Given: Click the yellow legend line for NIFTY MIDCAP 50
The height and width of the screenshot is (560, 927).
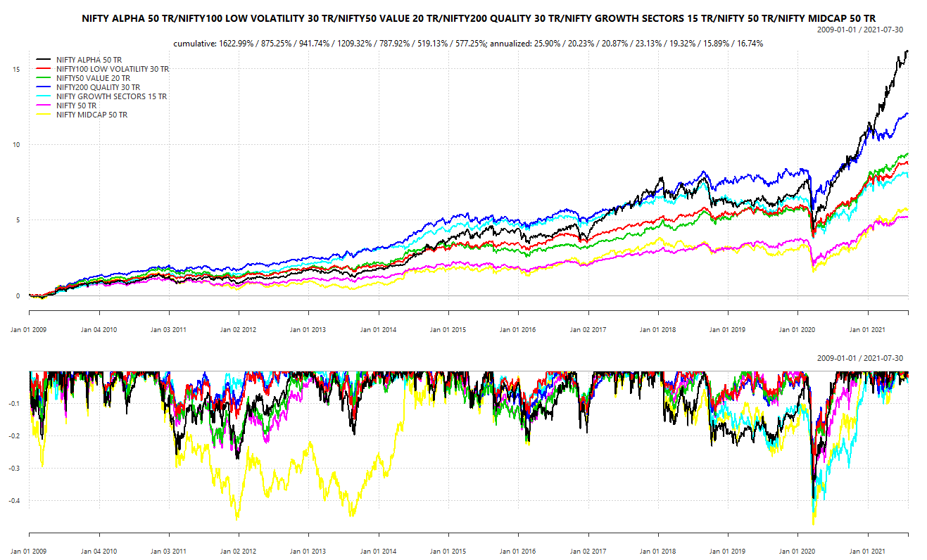Looking at the screenshot, I should pos(43,115).
